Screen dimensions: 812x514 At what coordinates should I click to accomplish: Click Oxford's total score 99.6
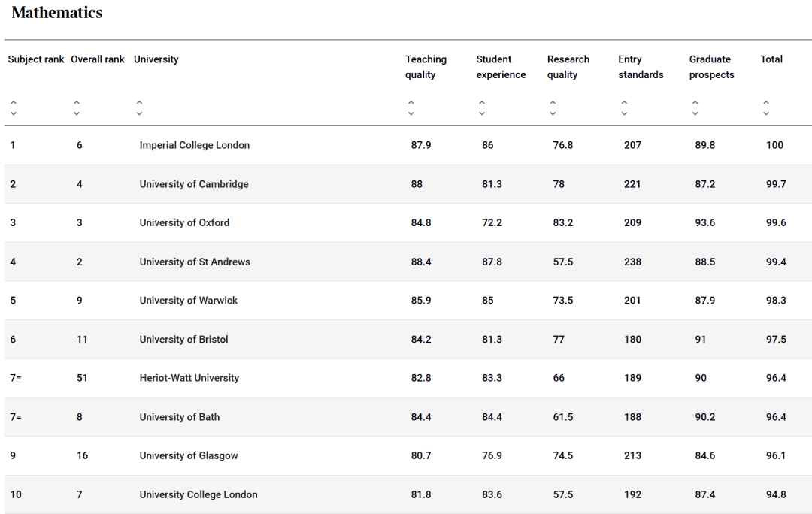click(776, 223)
